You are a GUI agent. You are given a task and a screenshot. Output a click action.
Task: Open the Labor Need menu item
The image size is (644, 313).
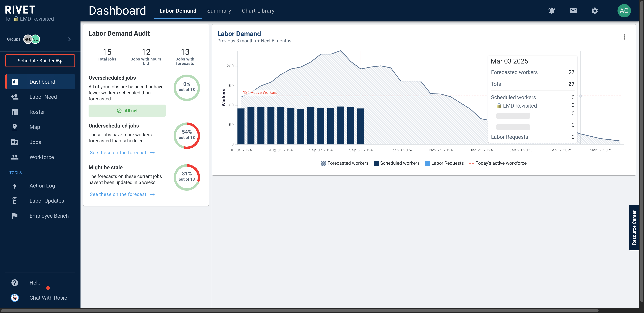tap(40, 97)
